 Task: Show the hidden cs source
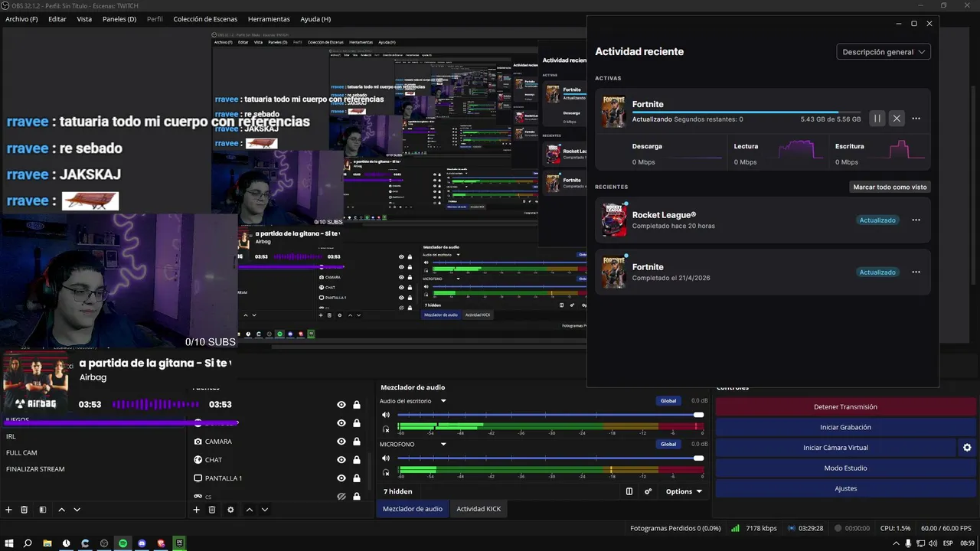341,496
